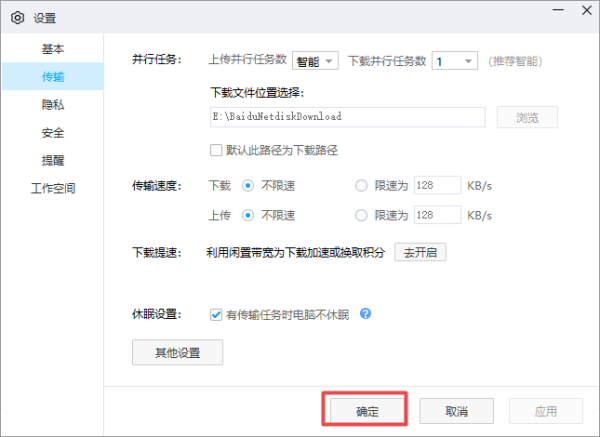This screenshot has width=600, height=437.
Task: Open 其他设置 button
Action: pyautogui.click(x=178, y=352)
